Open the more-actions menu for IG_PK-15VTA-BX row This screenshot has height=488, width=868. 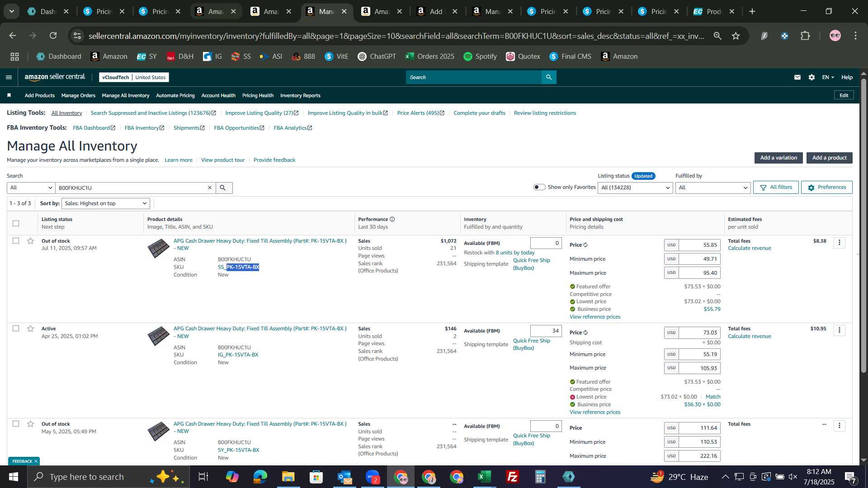click(840, 330)
